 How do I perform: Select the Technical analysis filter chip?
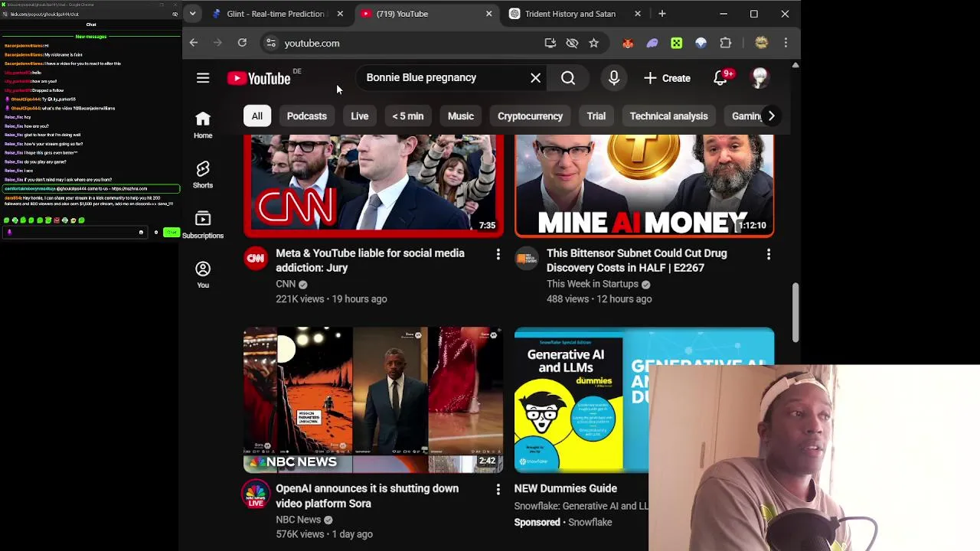point(668,116)
